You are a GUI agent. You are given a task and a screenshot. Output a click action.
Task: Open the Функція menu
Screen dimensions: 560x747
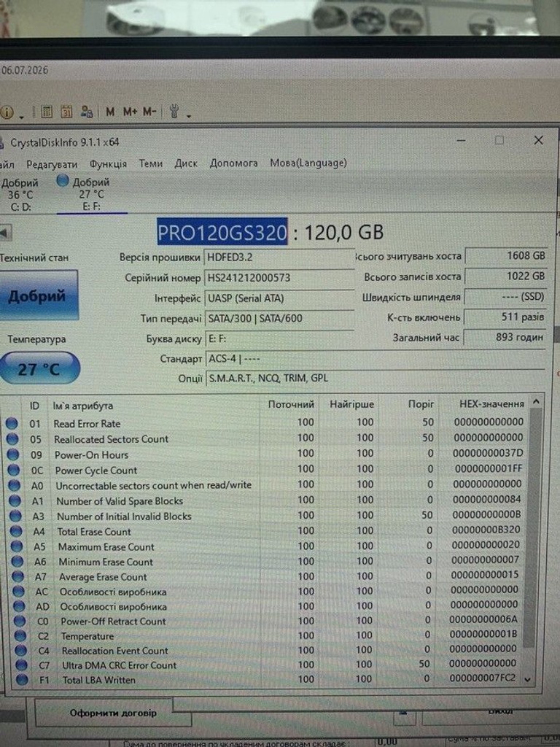pyautogui.click(x=108, y=164)
